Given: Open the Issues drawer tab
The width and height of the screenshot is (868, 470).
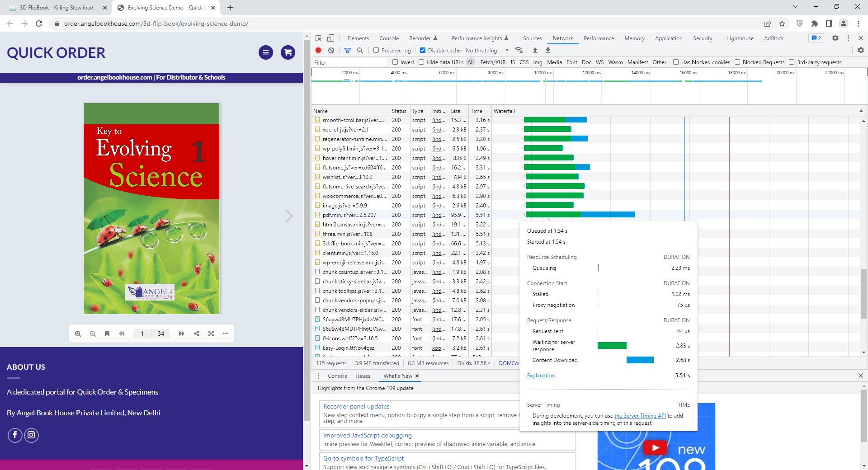Looking at the screenshot, I should click(x=363, y=376).
